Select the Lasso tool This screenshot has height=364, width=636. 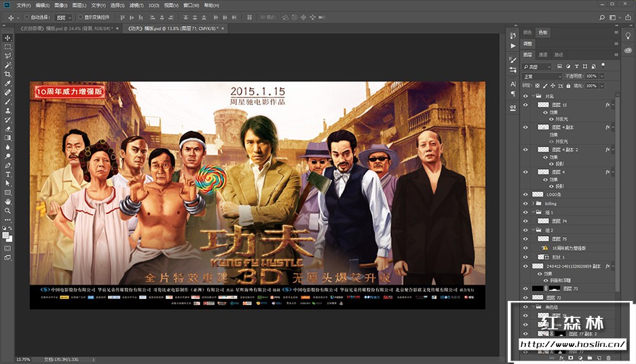7,56
